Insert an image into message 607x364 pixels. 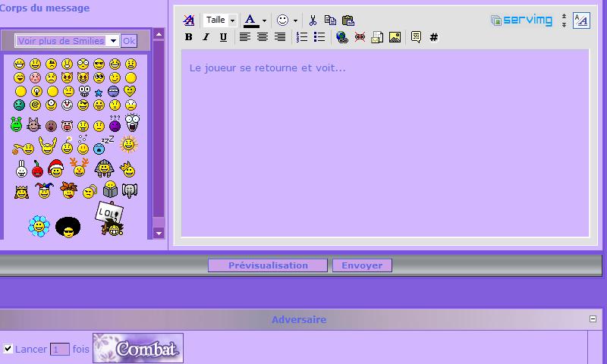(x=395, y=37)
